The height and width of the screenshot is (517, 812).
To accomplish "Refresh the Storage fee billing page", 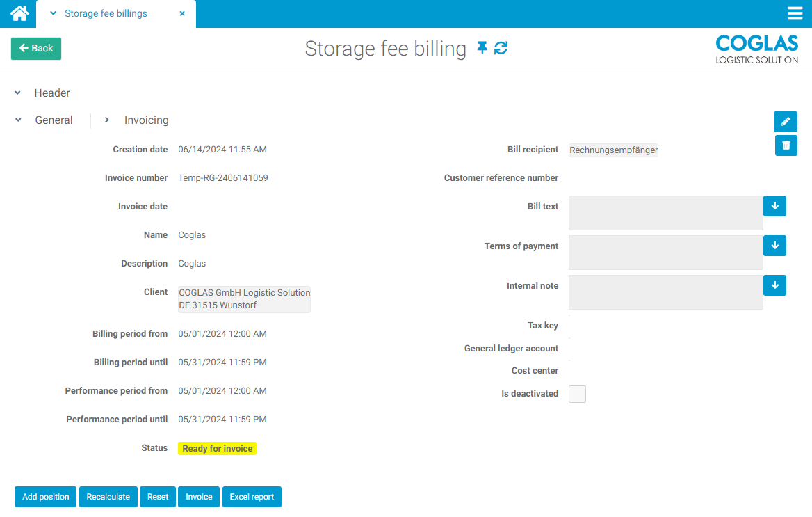I will click(x=501, y=48).
